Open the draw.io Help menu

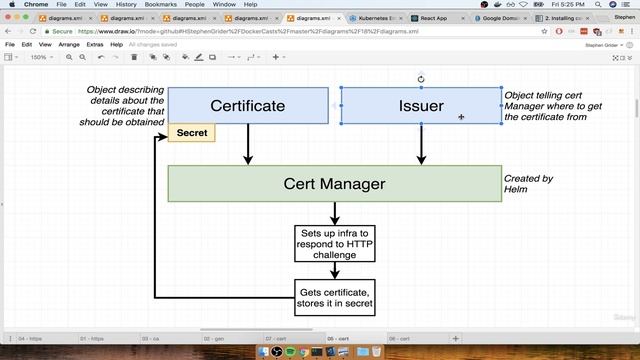tap(116, 44)
